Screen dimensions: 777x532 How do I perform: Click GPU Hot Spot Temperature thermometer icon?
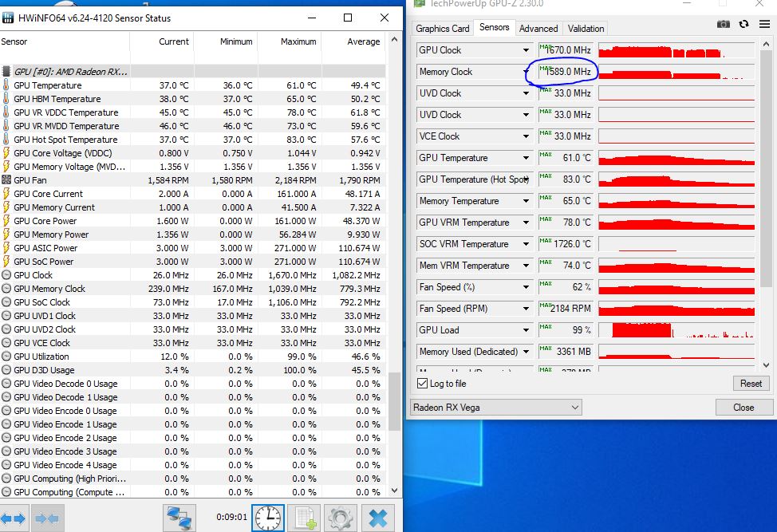(6, 140)
